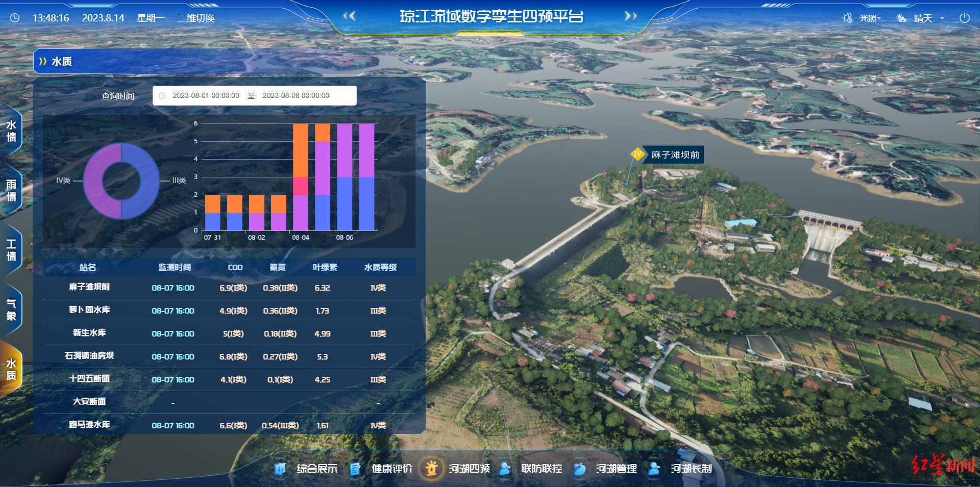
Task: Click the lighting icon beside 光照
Action: [847, 18]
